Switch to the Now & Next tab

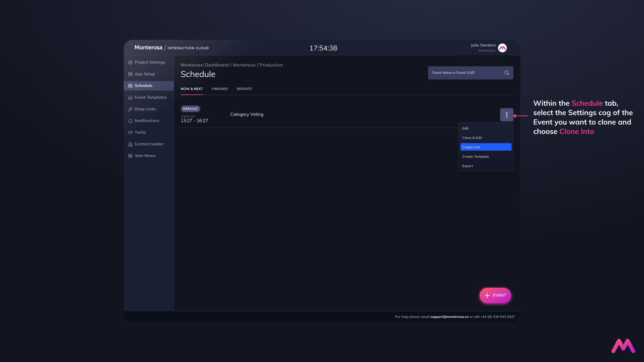click(192, 89)
